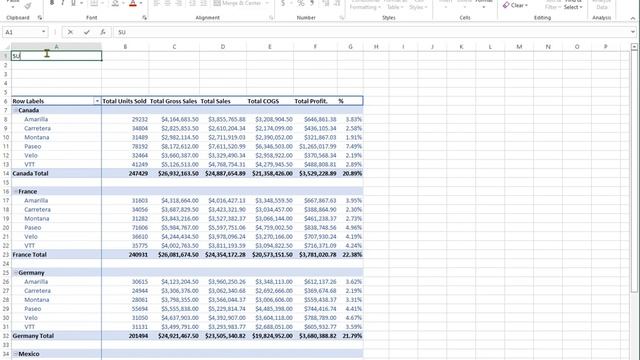Click in the formula bar input showing SU

[371, 32]
